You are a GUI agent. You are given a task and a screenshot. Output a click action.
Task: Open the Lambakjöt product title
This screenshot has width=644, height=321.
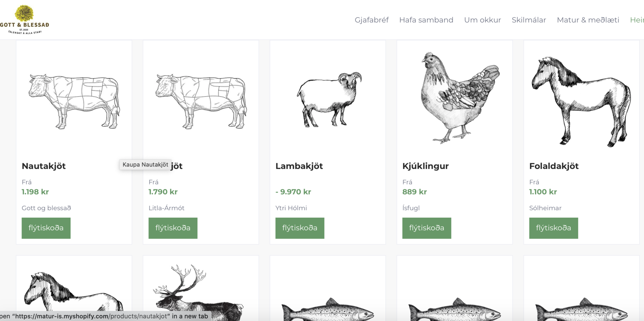[x=299, y=166]
